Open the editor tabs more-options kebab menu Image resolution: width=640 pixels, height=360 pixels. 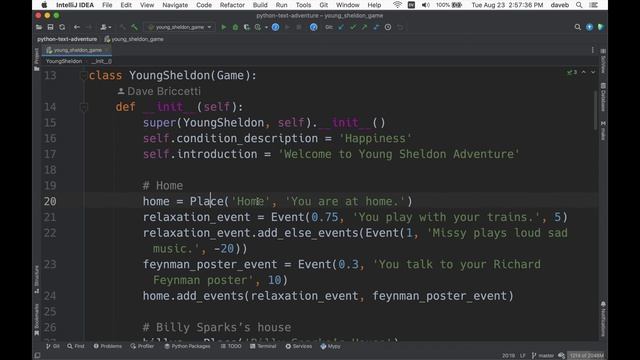[x=593, y=50]
